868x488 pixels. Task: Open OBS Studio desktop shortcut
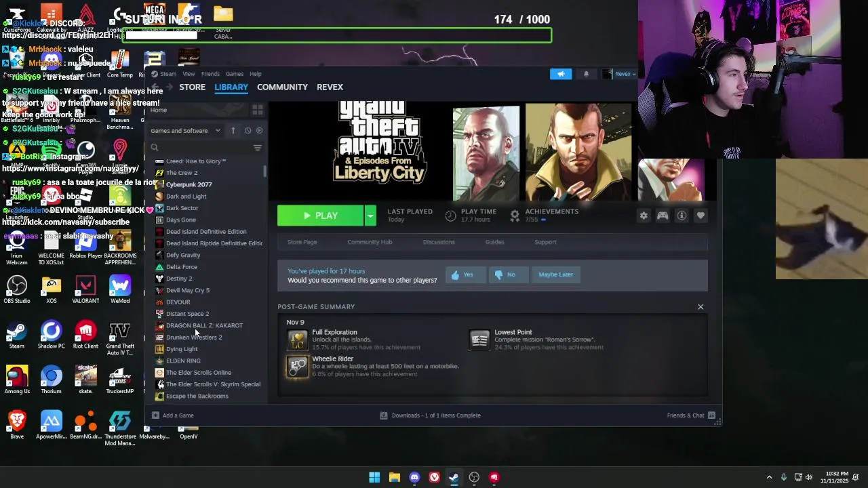(17, 289)
